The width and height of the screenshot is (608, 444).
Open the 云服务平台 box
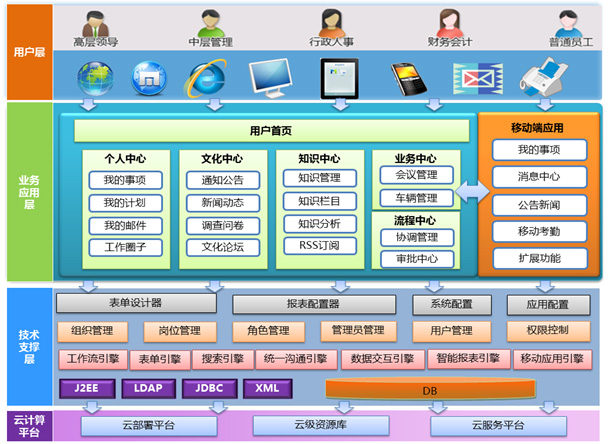point(499,426)
